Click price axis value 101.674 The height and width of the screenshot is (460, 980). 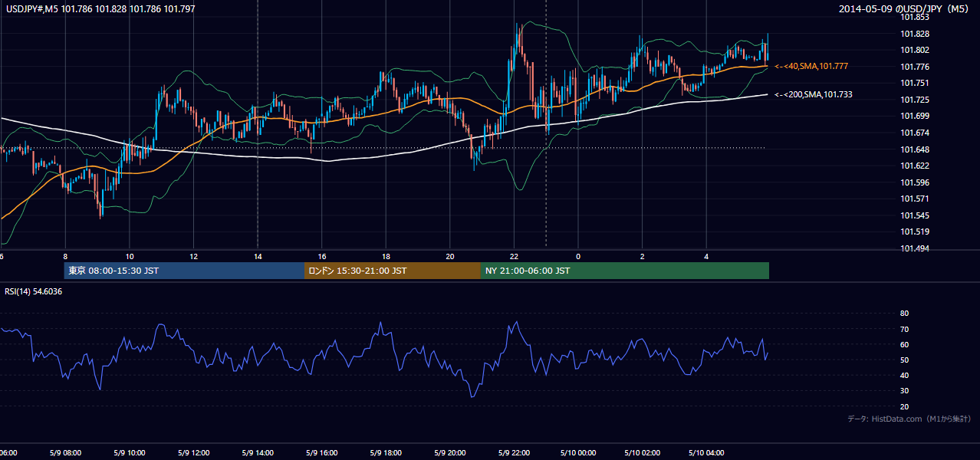pos(914,133)
